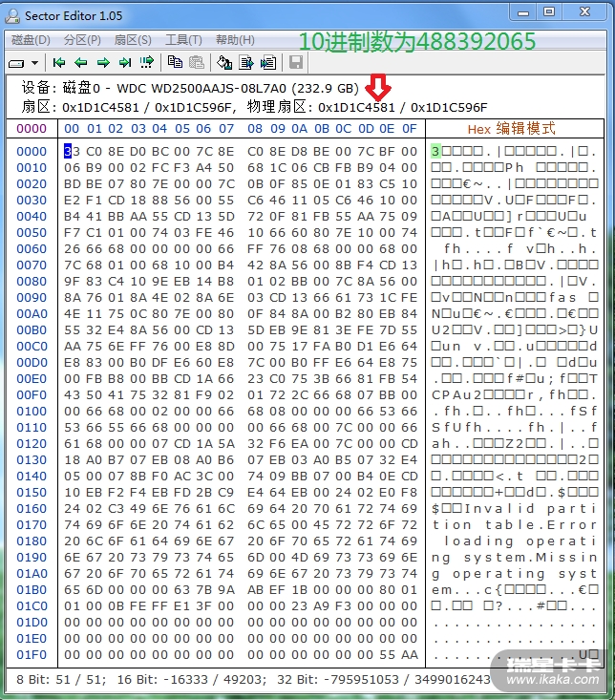Click ASCII text 'Invalid parti'
This screenshot has width=615, height=700.
531,508
